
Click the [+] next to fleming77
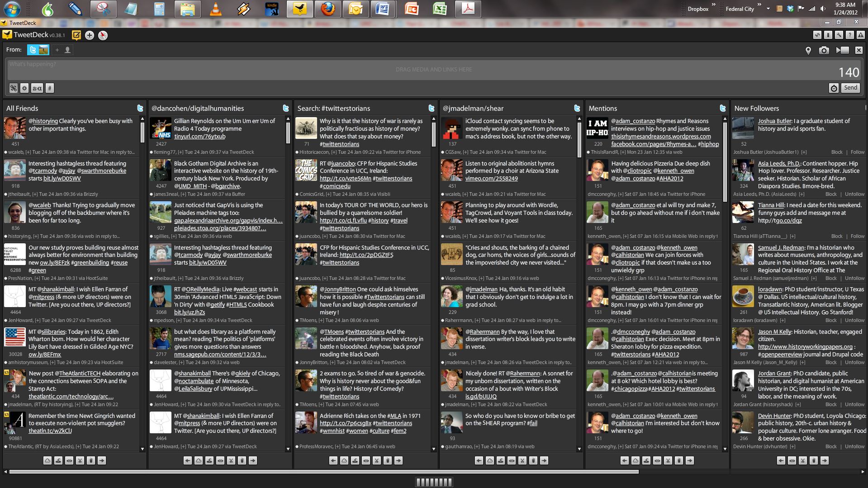tap(181, 152)
